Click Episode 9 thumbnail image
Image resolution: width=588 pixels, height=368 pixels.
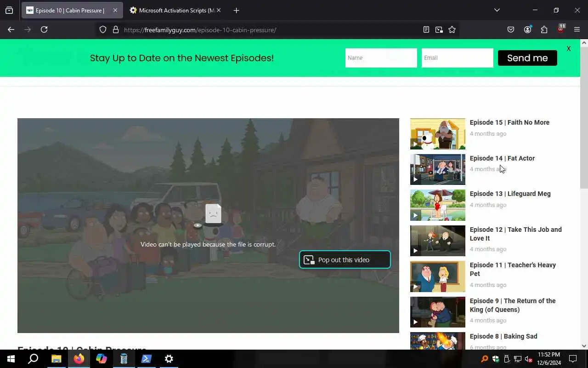click(437, 312)
